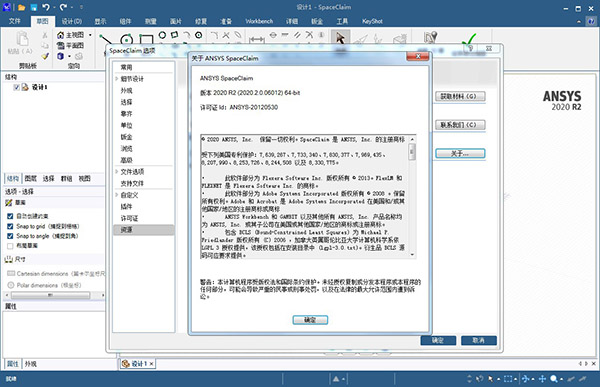Click the box selection icon in status bar

tap(508, 379)
